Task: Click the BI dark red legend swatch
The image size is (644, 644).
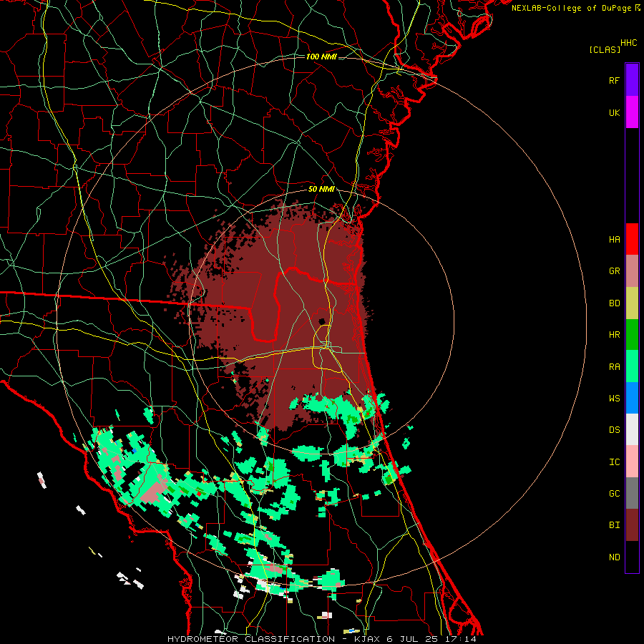Action: click(632, 525)
